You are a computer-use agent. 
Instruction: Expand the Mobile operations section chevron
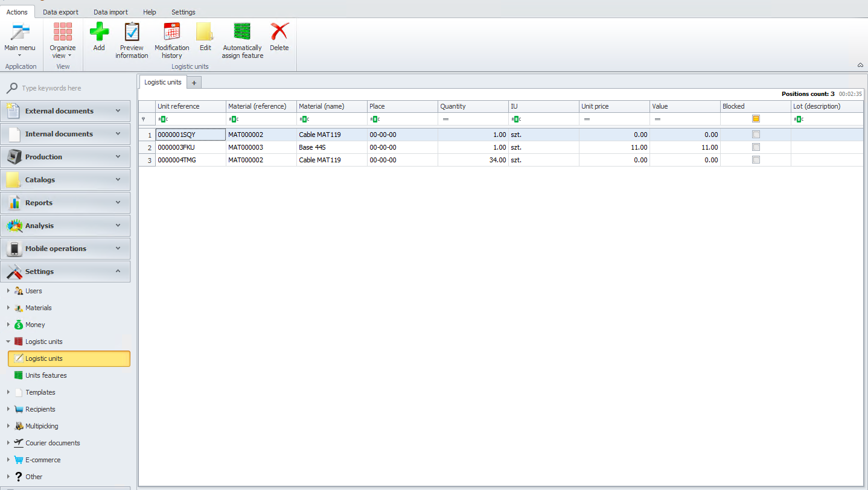click(x=118, y=249)
